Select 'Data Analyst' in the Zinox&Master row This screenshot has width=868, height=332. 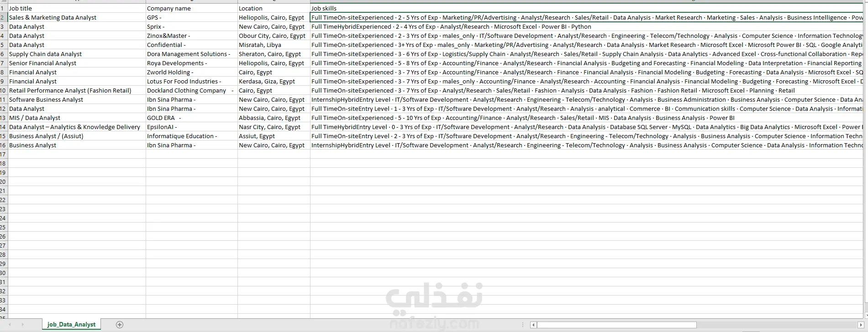coord(77,36)
